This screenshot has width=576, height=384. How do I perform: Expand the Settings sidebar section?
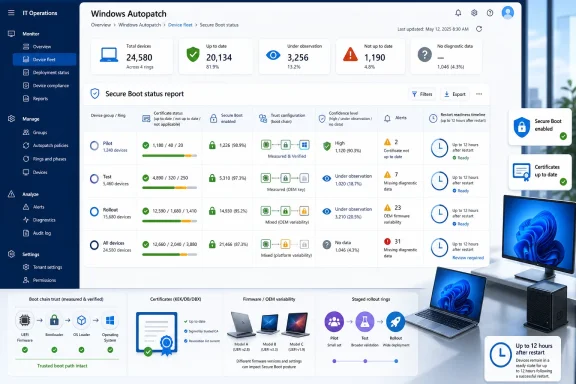click(31, 254)
